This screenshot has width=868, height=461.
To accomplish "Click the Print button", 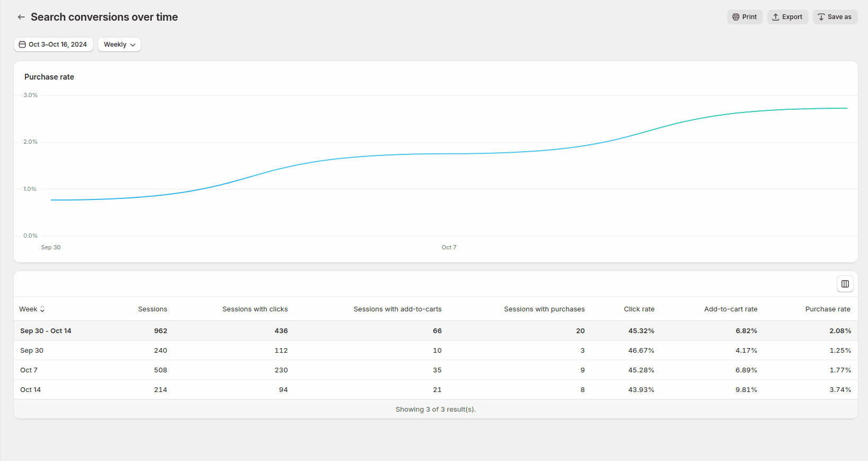I will (x=745, y=17).
